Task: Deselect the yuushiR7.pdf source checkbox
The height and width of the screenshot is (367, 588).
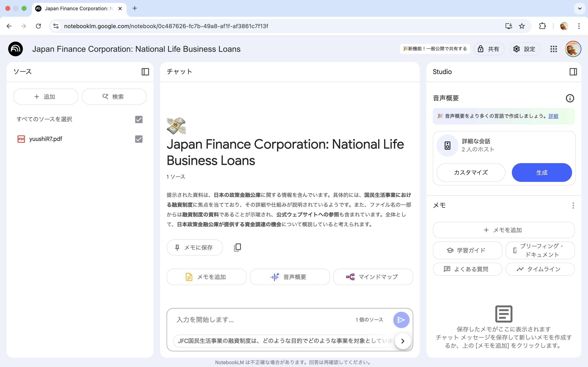Action: [139, 139]
